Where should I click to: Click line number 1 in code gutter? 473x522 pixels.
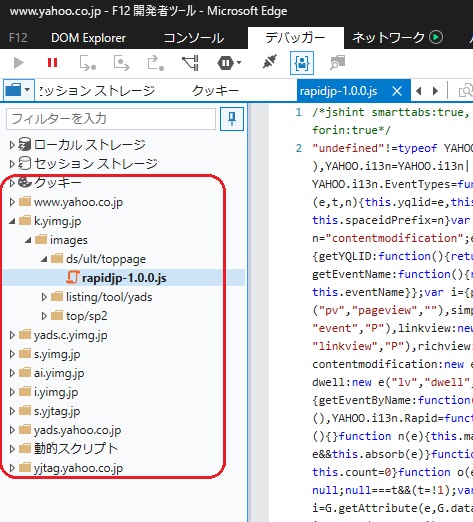[299, 112]
